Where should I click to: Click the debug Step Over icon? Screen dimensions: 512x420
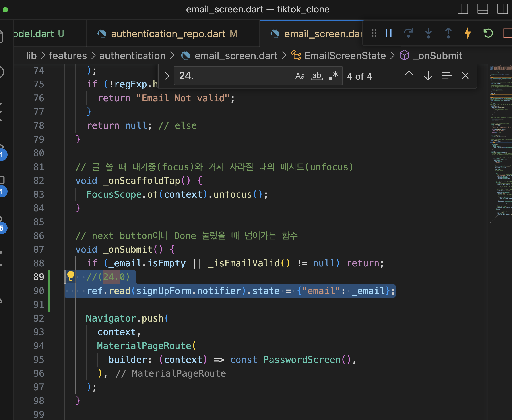coord(408,33)
